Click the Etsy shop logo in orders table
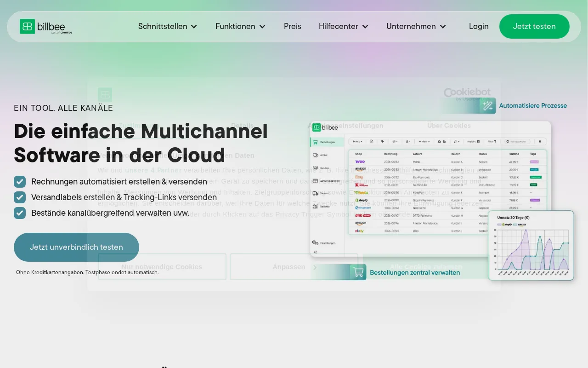Image resolution: width=588 pixels, height=368 pixels. pos(359,177)
